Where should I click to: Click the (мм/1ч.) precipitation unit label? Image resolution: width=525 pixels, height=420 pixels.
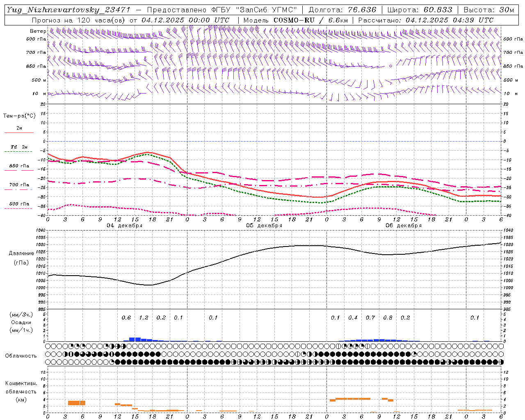[21, 330]
